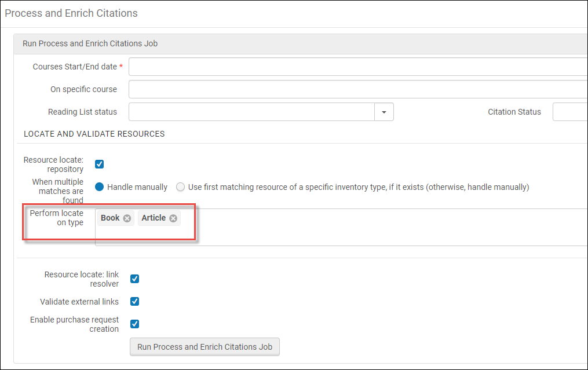Remove the Book tag from locate types
588x370 pixels.
click(127, 218)
